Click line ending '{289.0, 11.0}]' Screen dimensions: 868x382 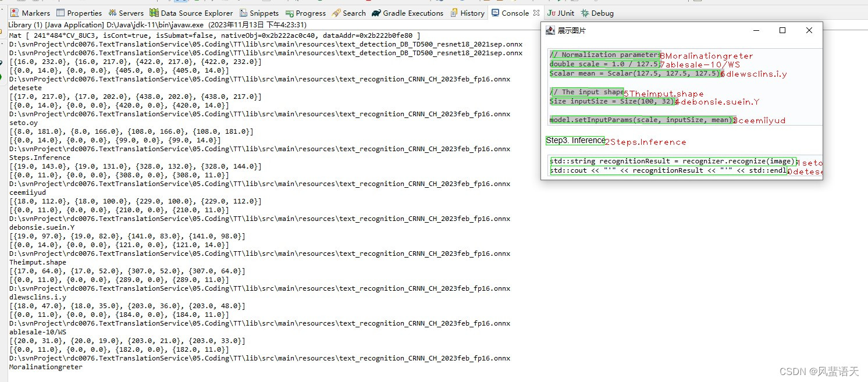(119, 280)
